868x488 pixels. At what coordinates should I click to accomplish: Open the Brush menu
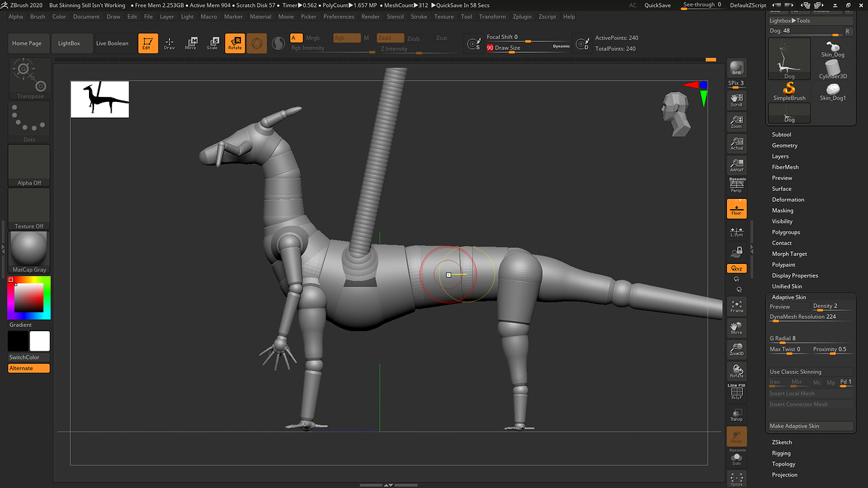37,17
